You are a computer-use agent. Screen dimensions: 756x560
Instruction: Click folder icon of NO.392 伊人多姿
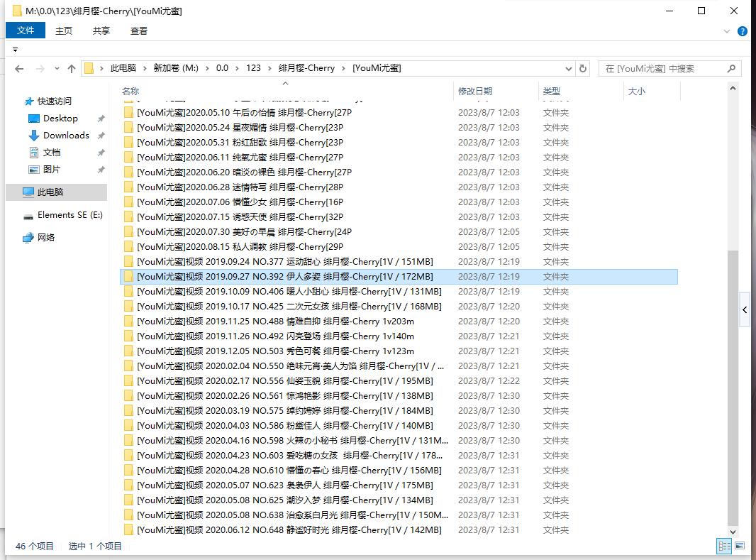[x=128, y=276]
